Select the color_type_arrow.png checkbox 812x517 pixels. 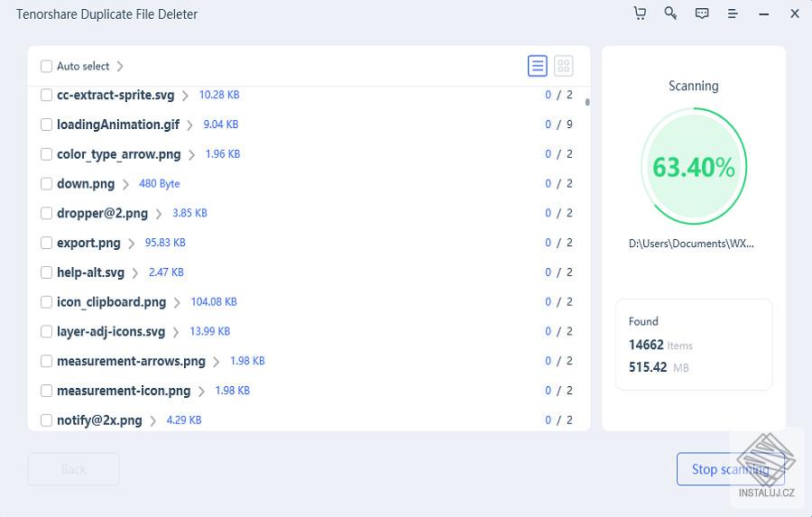[46, 154]
